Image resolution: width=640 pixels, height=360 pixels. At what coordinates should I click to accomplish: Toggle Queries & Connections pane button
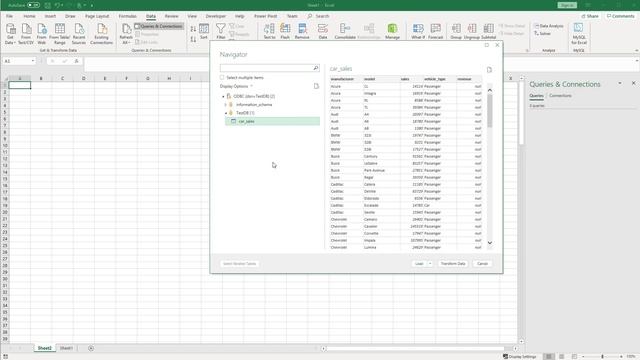click(x=159, y=26)
